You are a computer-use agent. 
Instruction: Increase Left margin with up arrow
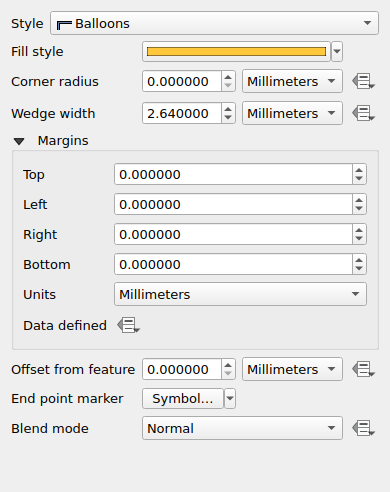coord(359,200)
